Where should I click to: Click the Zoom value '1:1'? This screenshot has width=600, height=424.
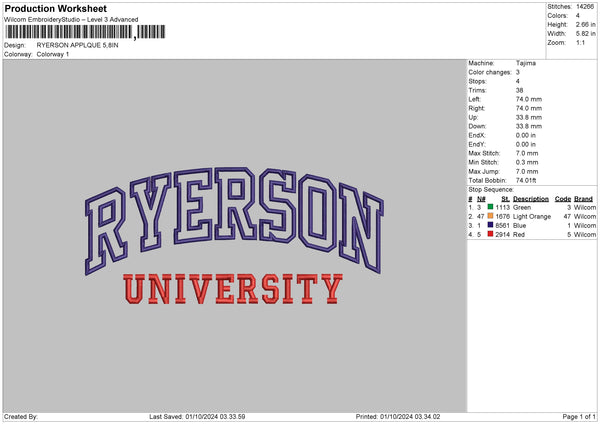tap(580, 42)
